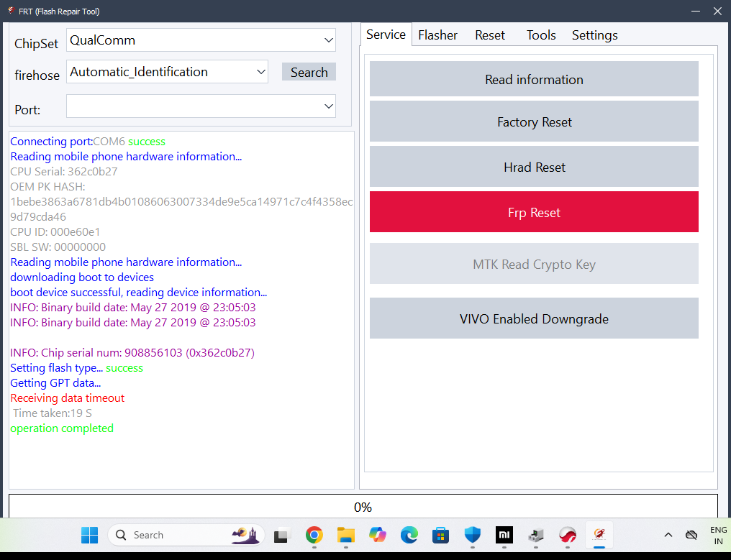Open Task View from the taskbar

pyautogui.click(x=282, y=535)
